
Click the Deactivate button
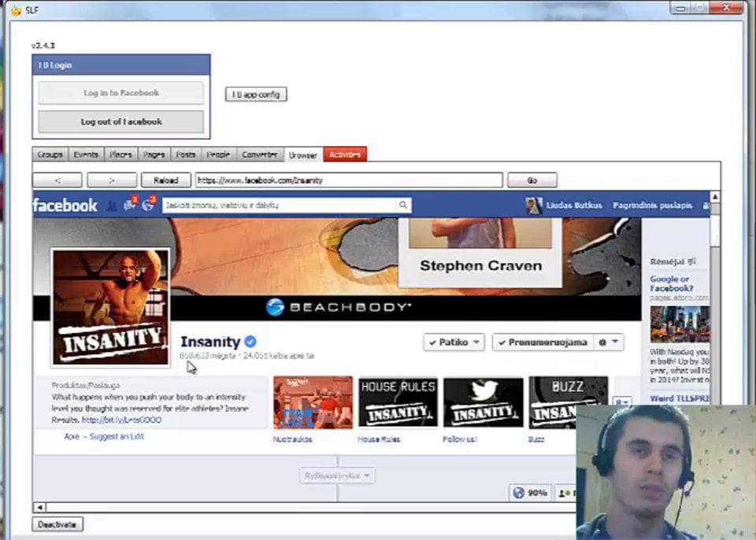pyautogui.click(x=57, y=524)
